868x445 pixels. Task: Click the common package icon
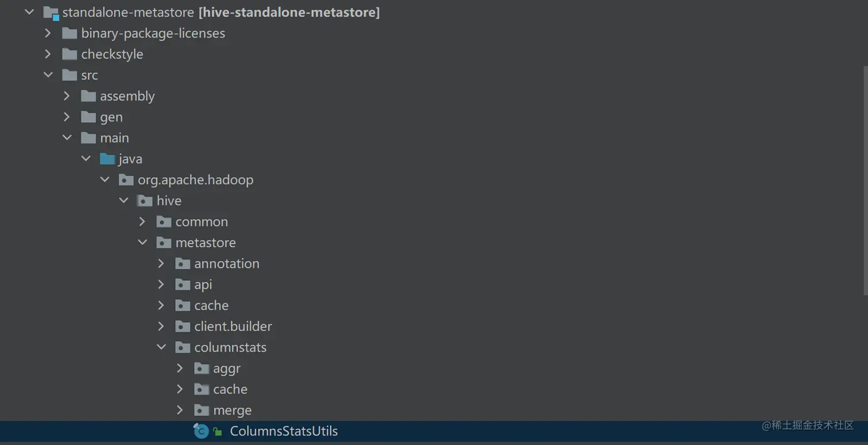(x=164, y=221)
